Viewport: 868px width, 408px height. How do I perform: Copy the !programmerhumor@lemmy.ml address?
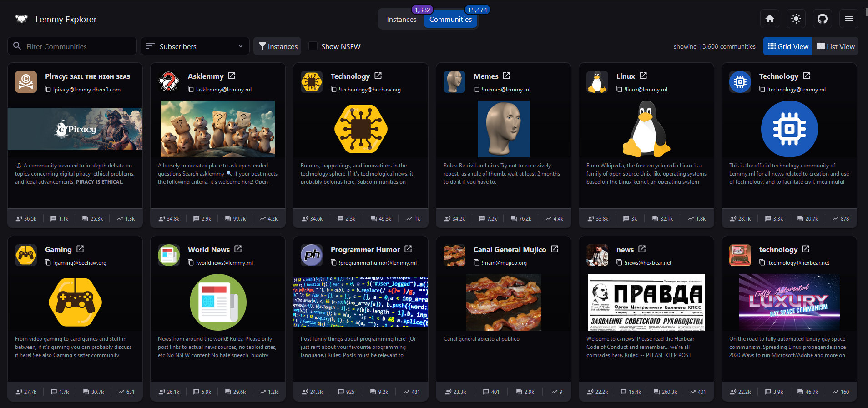pyautogui.click(x=333, y=262)
